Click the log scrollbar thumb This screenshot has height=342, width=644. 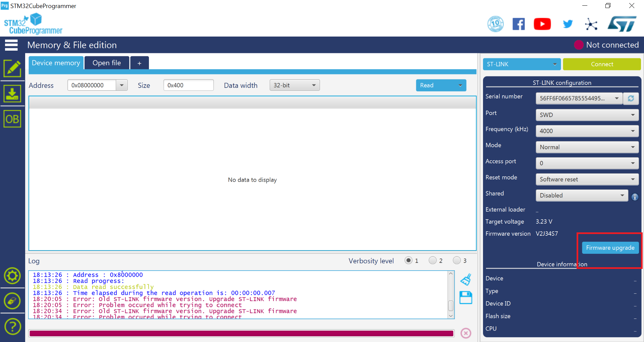(451, 306)
